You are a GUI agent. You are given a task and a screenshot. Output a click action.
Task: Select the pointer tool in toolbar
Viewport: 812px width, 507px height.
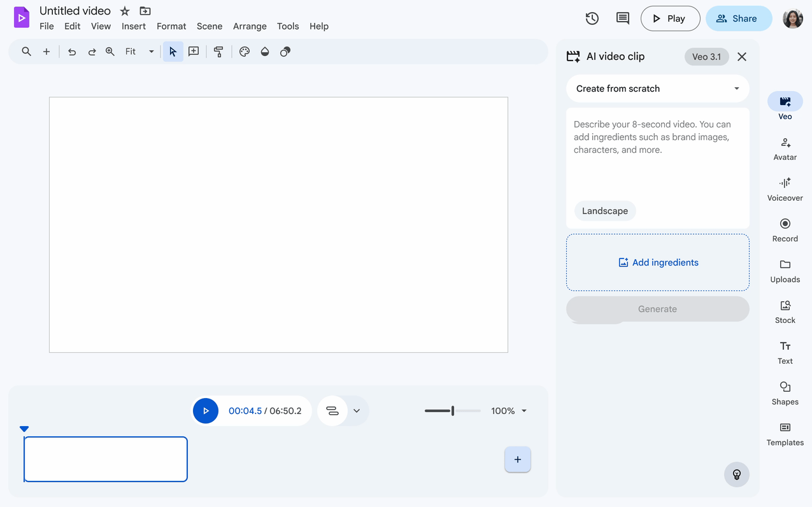(x=173, y=51)
